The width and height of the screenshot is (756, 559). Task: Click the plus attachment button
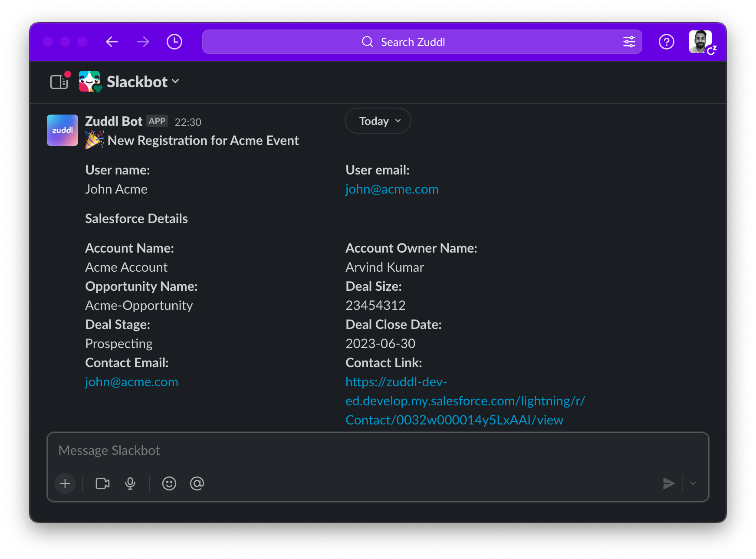coord(65,483)
